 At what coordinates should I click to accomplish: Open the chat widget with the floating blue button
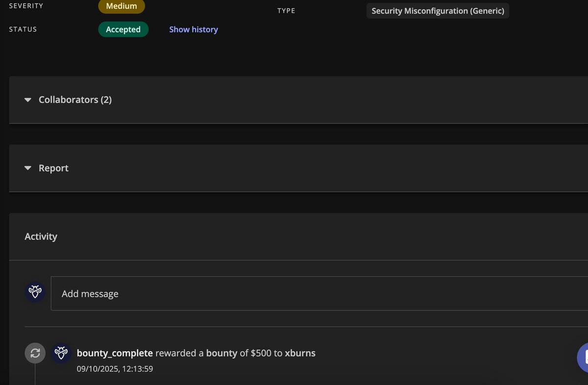click(585, 358)
